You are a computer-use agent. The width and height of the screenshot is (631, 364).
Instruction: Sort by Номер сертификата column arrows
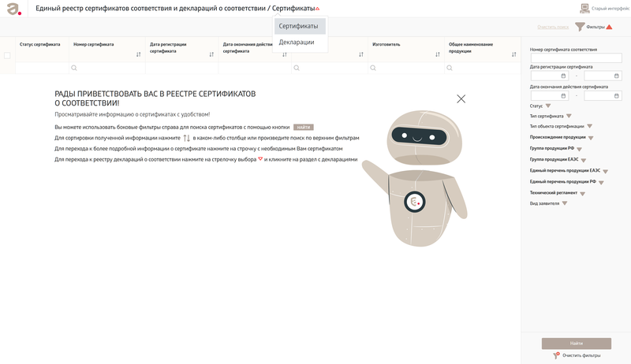click(139, 54)
